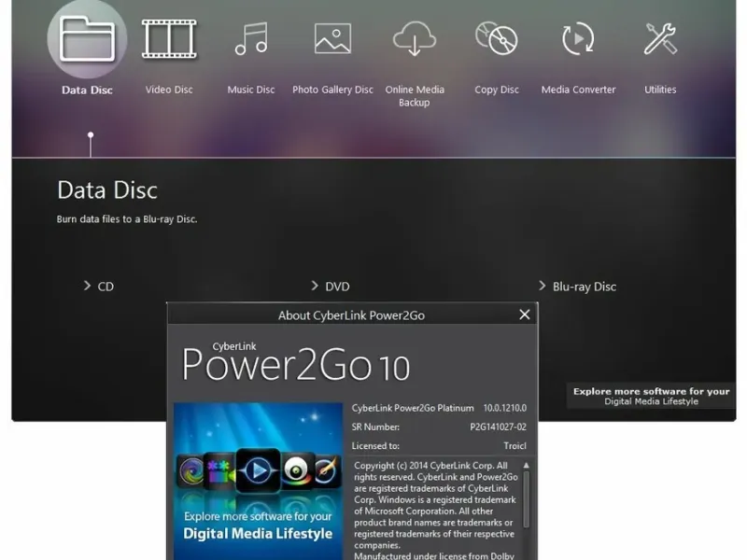
Task: Click the Media Converter label
Action: point(578,90)
